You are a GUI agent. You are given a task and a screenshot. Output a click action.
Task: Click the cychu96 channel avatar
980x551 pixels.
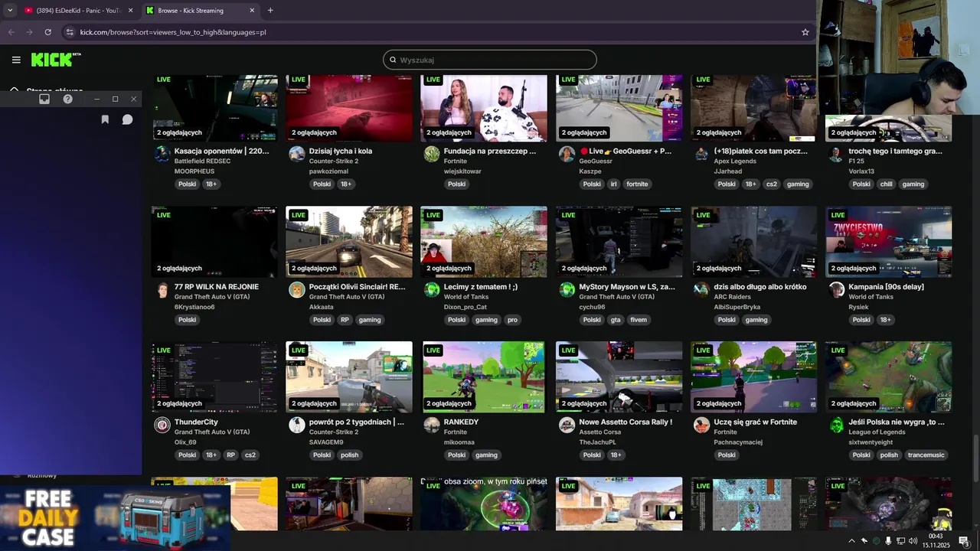[x=567, y=290]
